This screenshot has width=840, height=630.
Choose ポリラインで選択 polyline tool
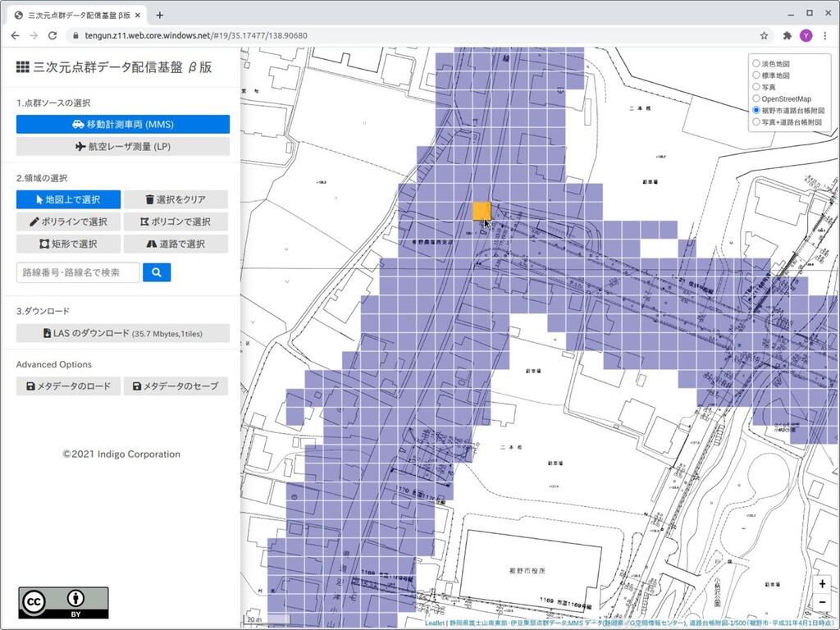(68, 221)
